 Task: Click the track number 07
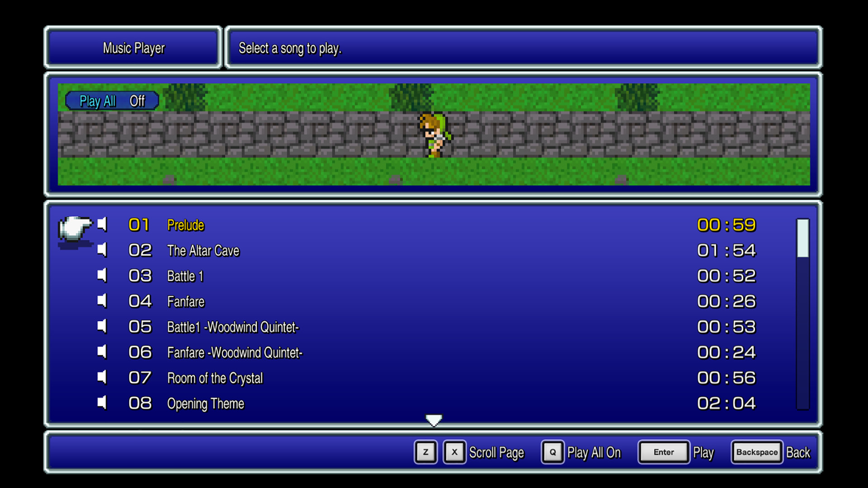(x=140, y=378)
